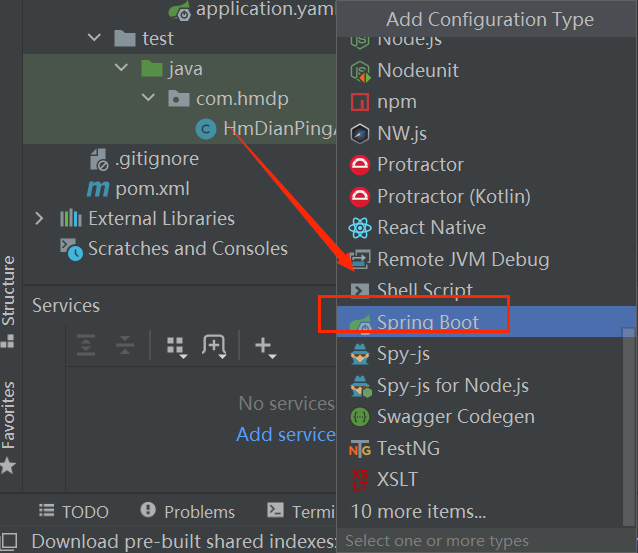Collapse all services in Services toolbar

coord(125,345)
